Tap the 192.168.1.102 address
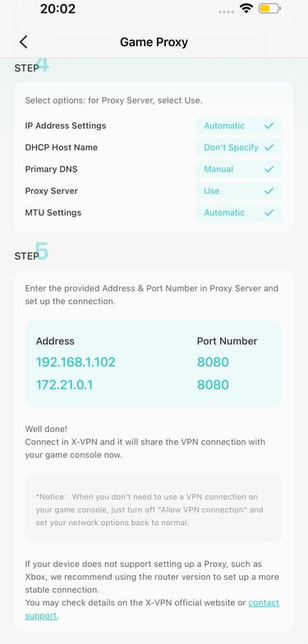The width and height of the screenshot is (308, 644). point(76,362)
